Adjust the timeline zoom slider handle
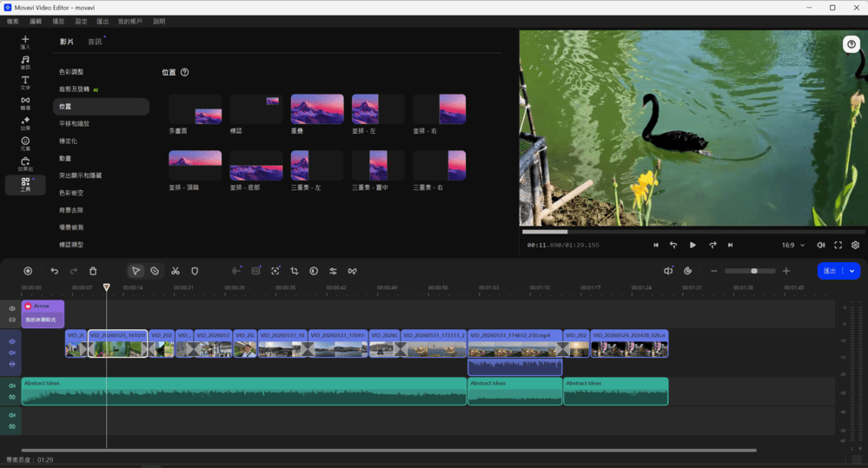The height and width of the screenshot is (468, 868). click(x=754, y=271)
